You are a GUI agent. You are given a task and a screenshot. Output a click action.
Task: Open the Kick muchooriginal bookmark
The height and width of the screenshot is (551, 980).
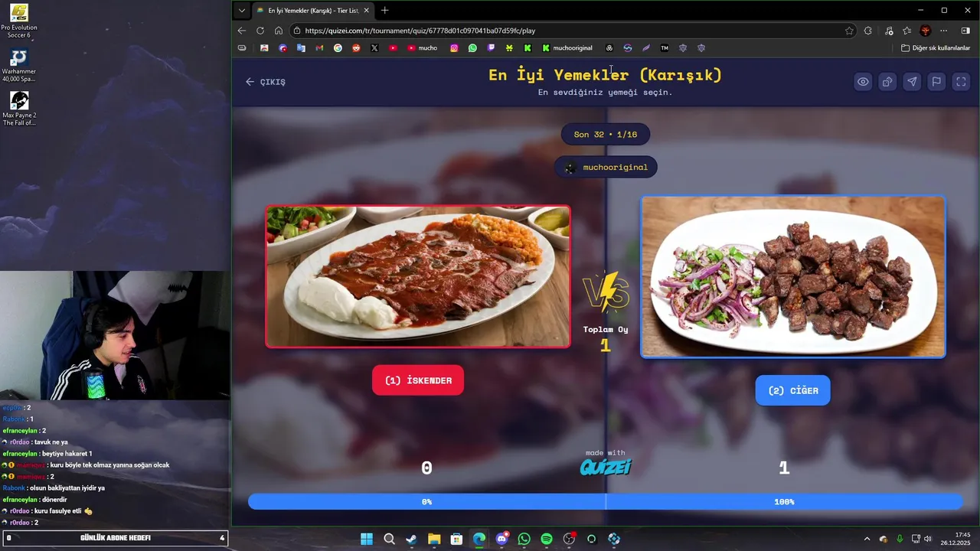pyautogui.click(x=567, y=47)
